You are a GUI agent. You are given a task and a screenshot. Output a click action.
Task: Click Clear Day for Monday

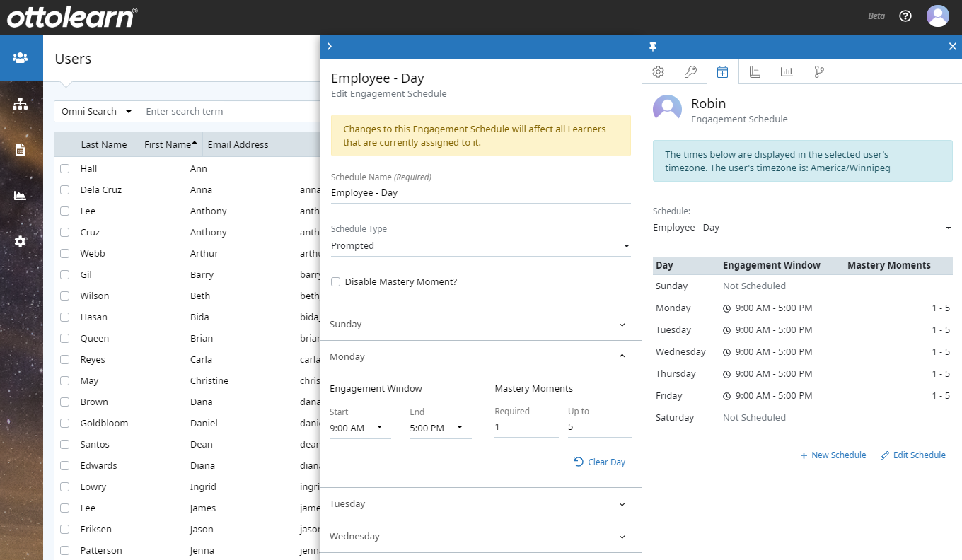coord(599,462)
